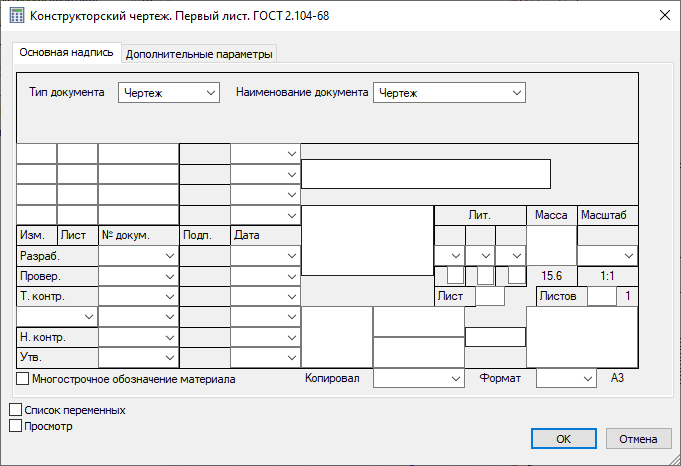
Task: Click the Листов count input field
Action: click(601, 296)
